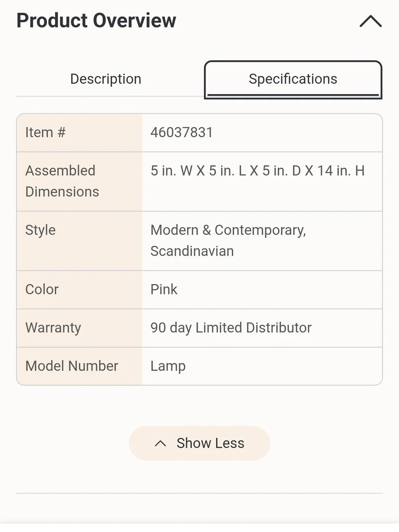Collapse Product Overview with chevron icon

pos(371,21)
